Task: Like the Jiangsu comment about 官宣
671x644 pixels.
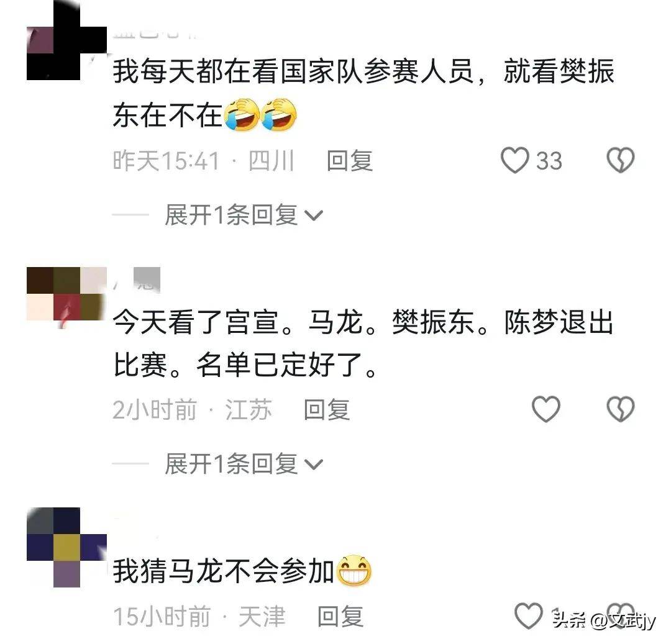Action: 546,409
